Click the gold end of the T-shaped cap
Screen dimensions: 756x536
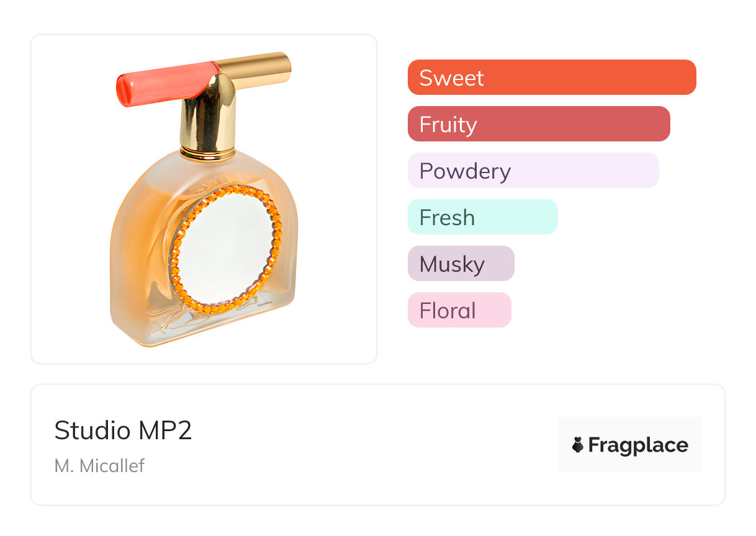[273, 67]
